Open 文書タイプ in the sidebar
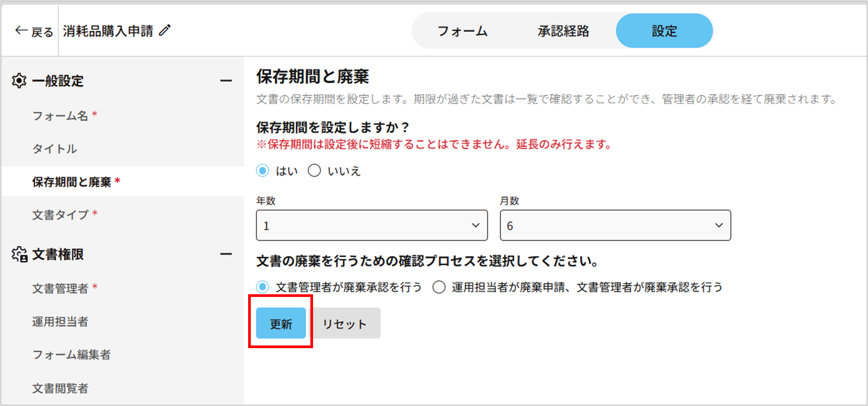 pyautogui.click(x=60, y=215)
